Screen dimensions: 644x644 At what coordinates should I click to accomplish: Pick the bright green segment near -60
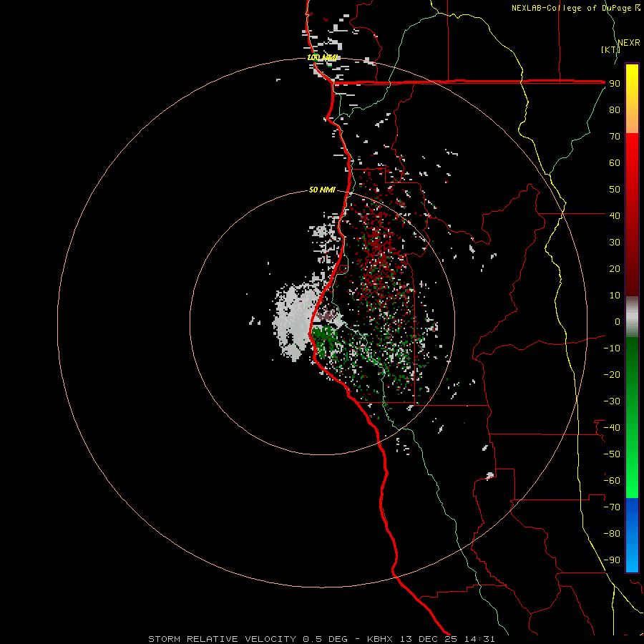click(632, 482)
